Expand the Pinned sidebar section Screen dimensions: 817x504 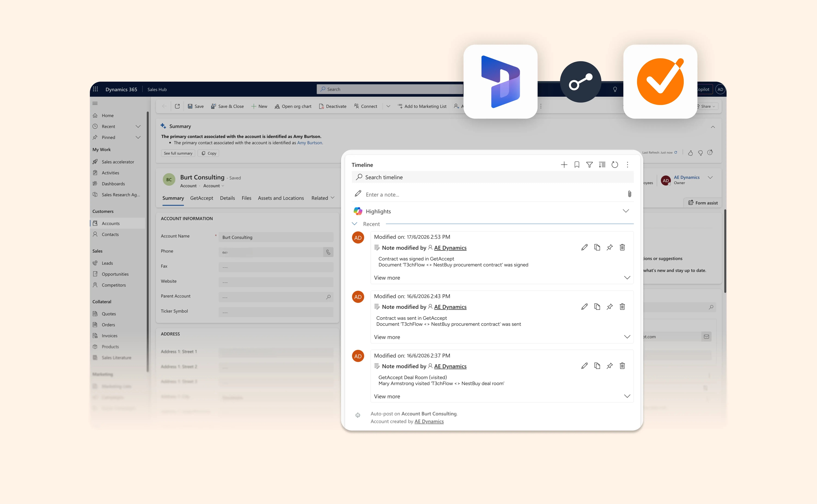tap(138, 137)
